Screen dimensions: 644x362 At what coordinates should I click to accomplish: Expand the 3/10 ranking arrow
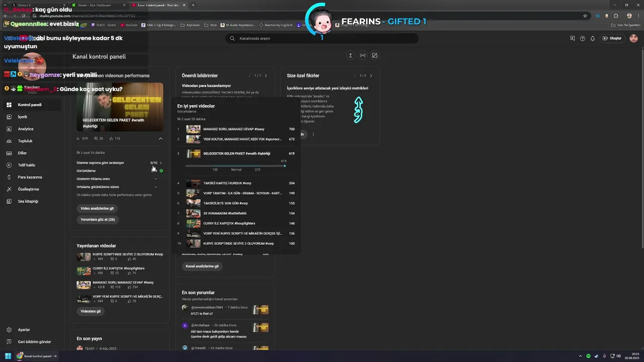tap(160, 163)
